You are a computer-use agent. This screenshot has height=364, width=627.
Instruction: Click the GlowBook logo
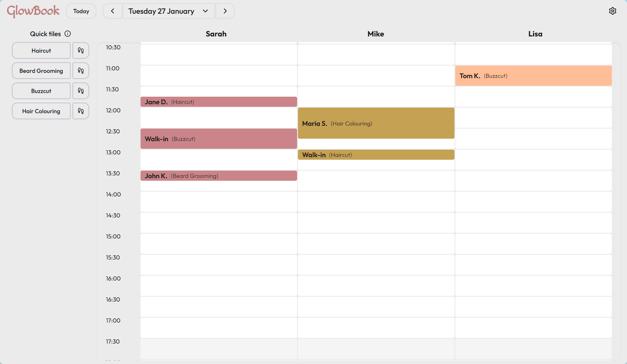tap(33, 11)
